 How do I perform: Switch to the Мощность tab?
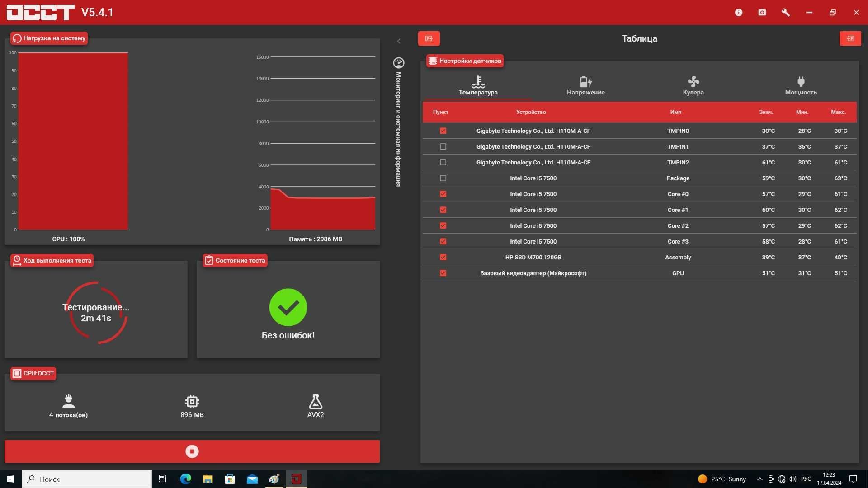point(801,85)
